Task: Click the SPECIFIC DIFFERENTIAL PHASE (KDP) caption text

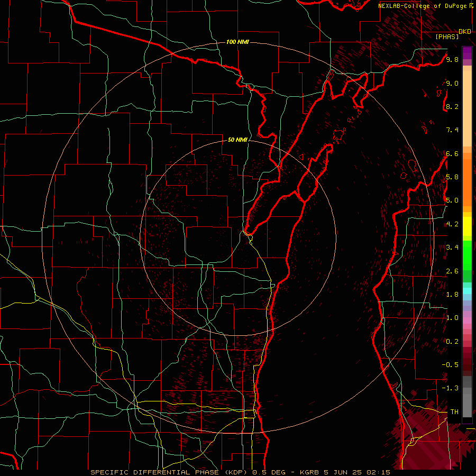Action: click(x=169, y=472)
